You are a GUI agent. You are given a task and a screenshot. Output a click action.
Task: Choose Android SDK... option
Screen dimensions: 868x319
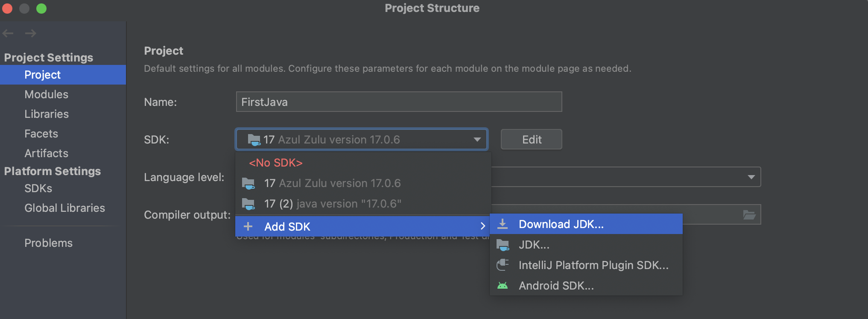[x=586, y=285]
